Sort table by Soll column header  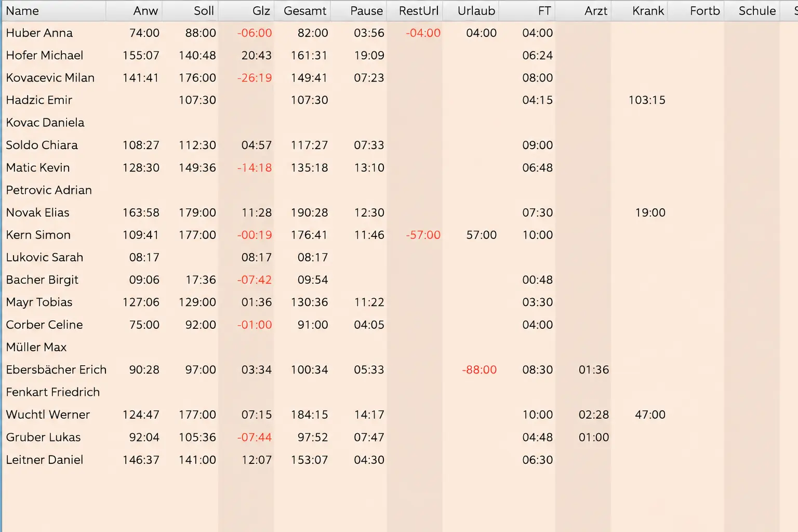(190, 11)
